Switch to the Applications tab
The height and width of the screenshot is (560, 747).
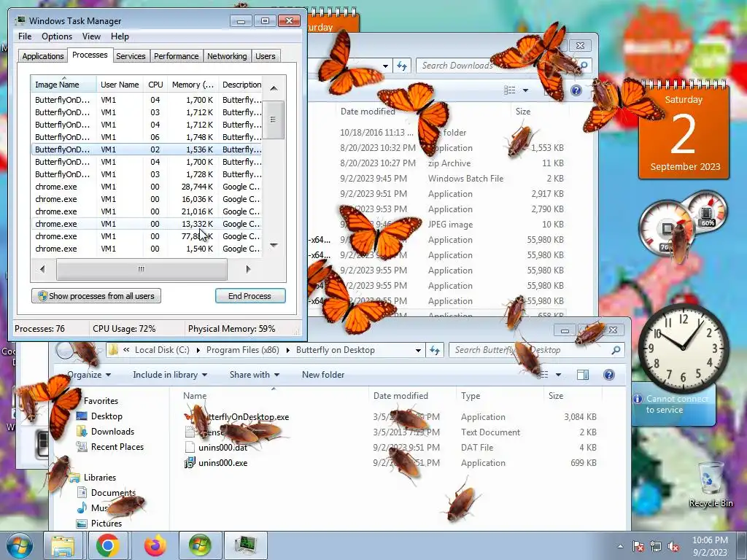coord(43,56)
